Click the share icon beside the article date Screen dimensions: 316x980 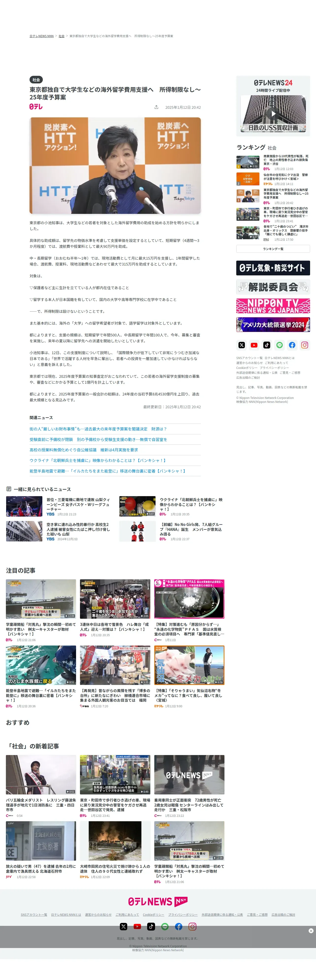pos(156,107)
